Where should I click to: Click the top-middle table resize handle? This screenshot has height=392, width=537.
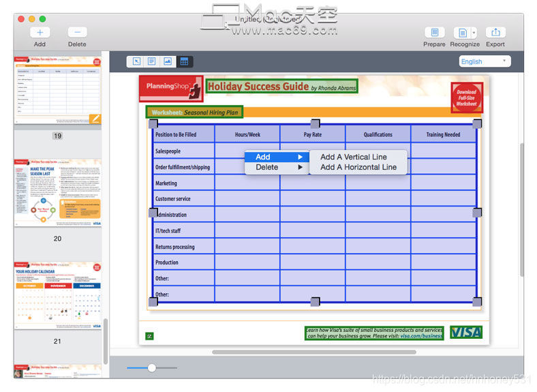pyautogui.click(x=315, y=123)
